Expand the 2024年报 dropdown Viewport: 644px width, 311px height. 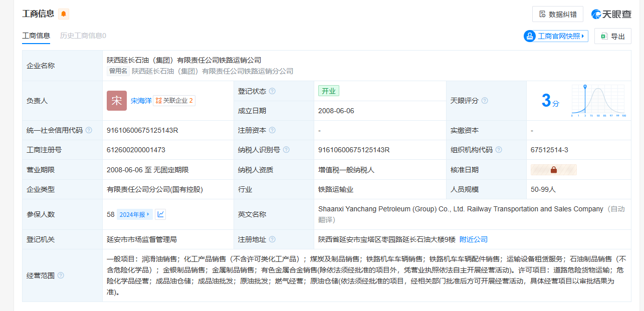[134, 214]
